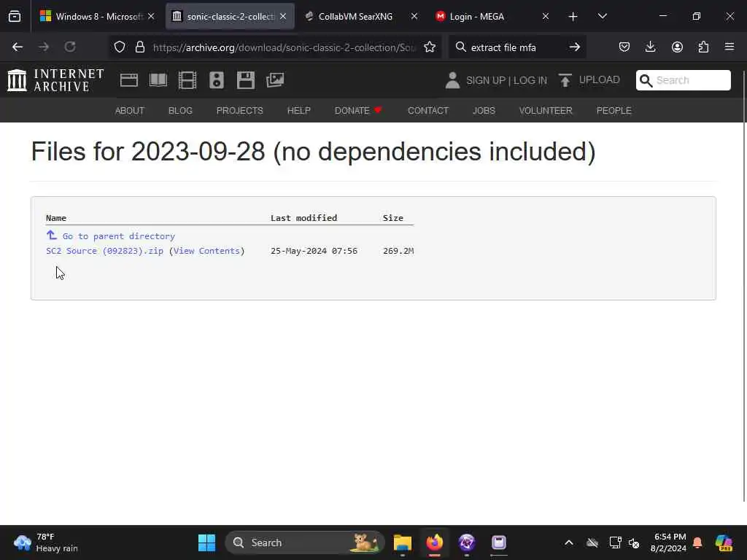
Task: Open the Software floppy disk icon
Action: click(246, 80)
